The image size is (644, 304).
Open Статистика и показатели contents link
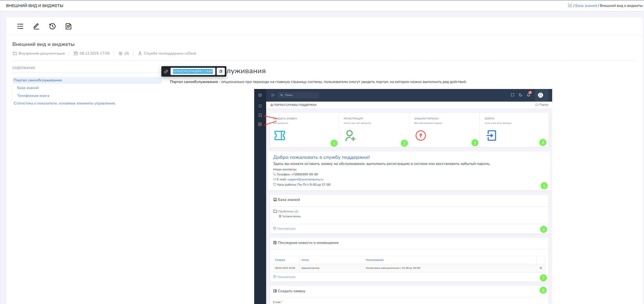point(65,103)
